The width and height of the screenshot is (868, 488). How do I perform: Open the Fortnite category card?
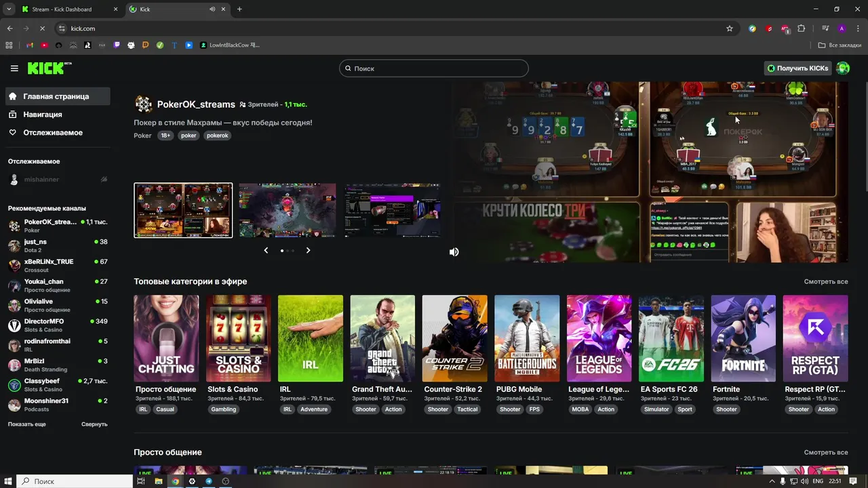743,338
